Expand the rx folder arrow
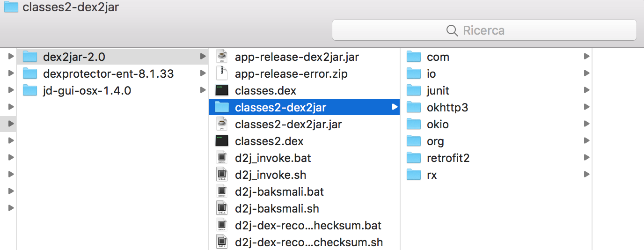 click(586, 175)
